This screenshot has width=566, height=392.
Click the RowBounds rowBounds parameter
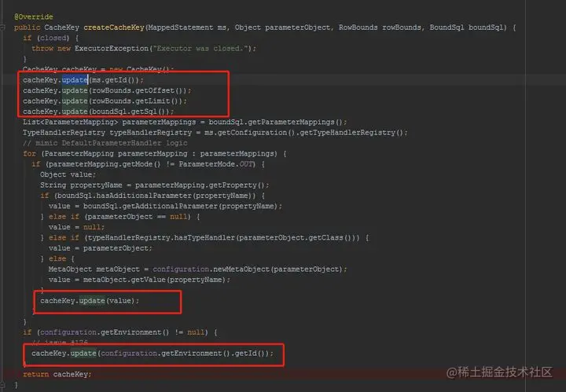(x=380, y=27)
